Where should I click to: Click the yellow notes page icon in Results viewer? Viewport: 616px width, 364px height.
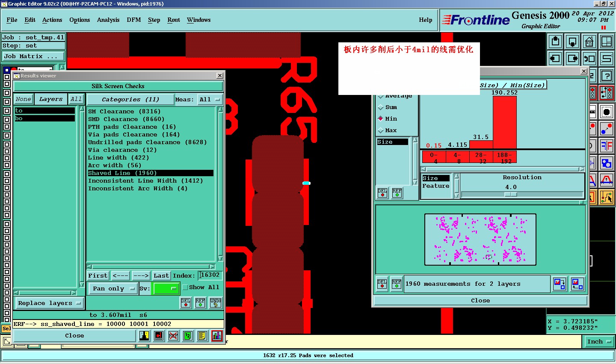(x=202, y=336)
